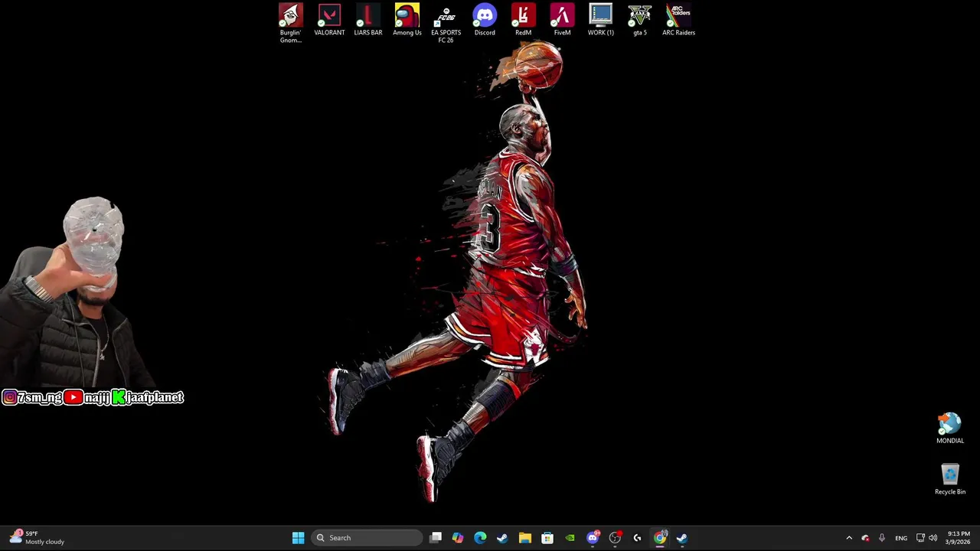Select the RedM desktop icon
Image resolution: width=980 pixels, height=551 pixels.
point(524,20)
